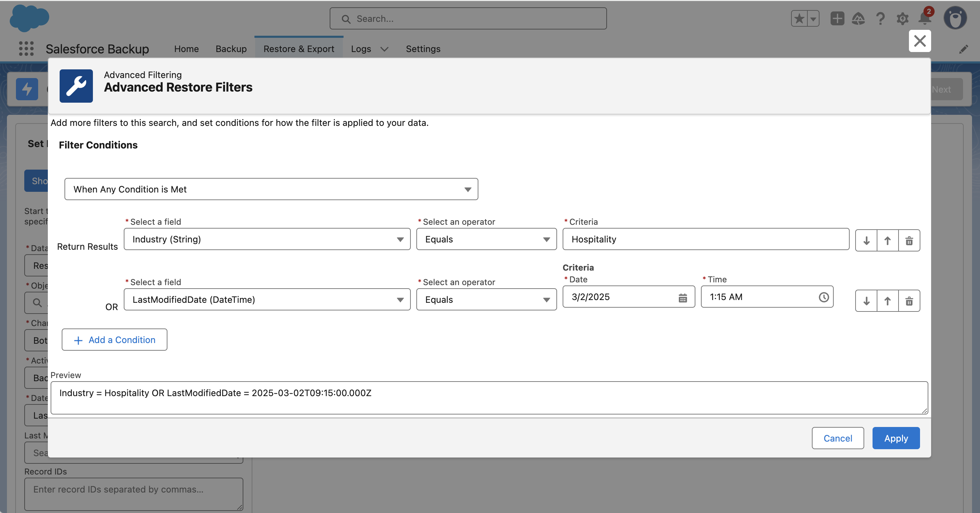Open the Help question mark icon
This screenshot has width=980, height=513.
(x=880, y=18)
